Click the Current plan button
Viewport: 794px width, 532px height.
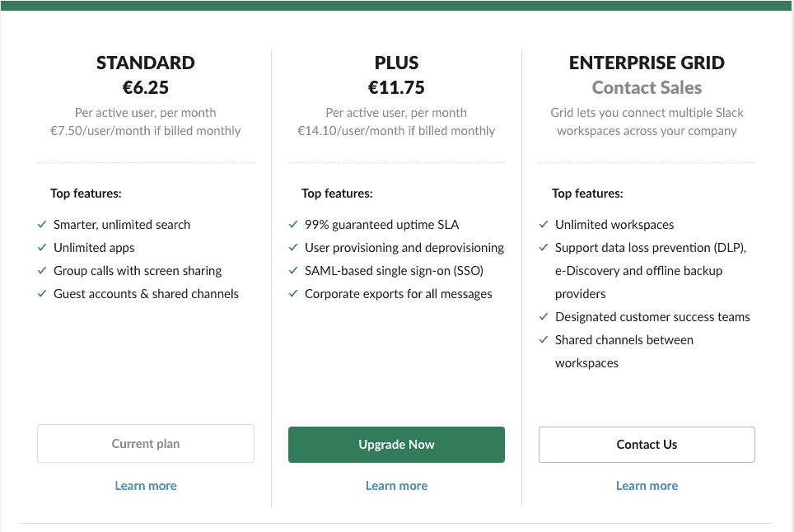point(146,443)
